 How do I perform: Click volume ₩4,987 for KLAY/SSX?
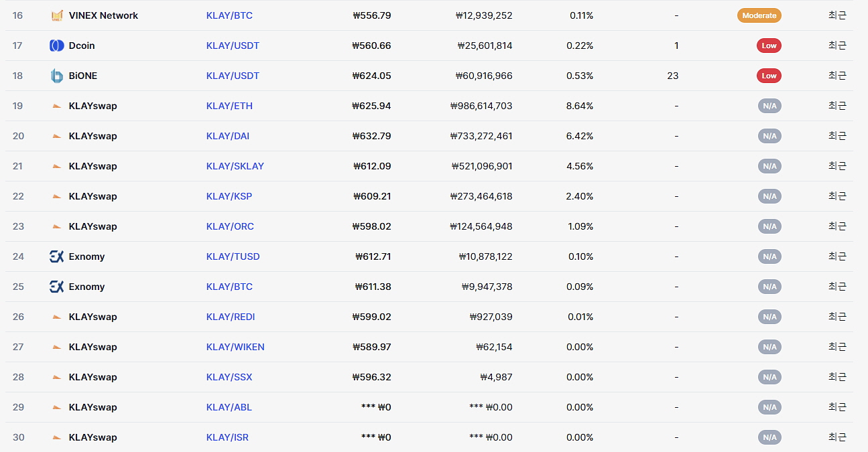tap(497, 377)
